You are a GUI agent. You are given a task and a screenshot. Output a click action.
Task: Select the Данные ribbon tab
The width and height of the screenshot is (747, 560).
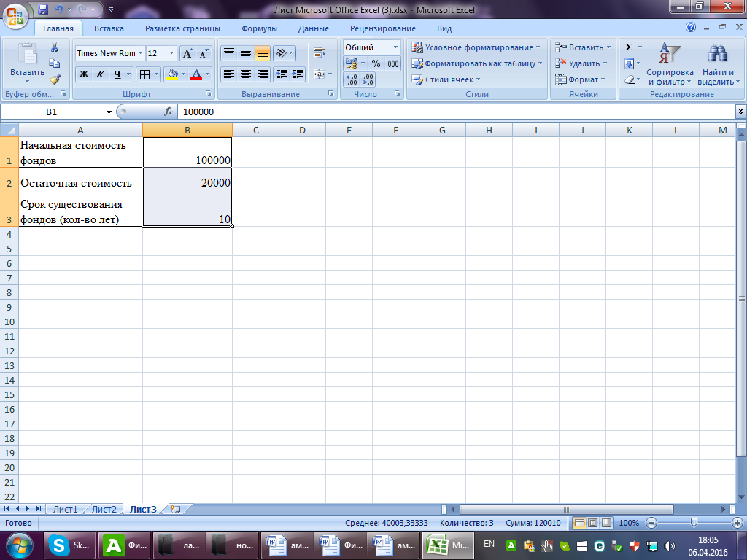[314, 28]
